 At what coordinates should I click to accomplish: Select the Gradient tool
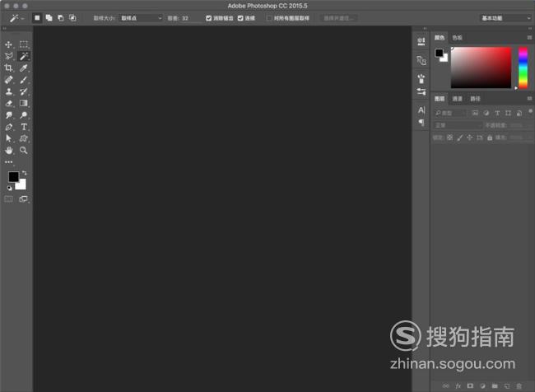(24, 103)
